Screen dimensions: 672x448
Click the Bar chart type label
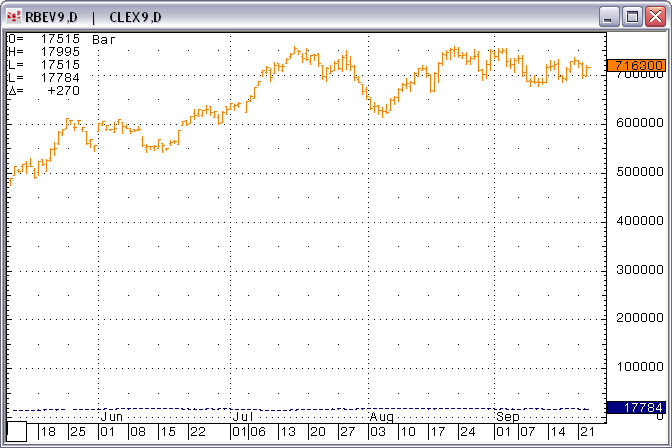click(103, 39)
